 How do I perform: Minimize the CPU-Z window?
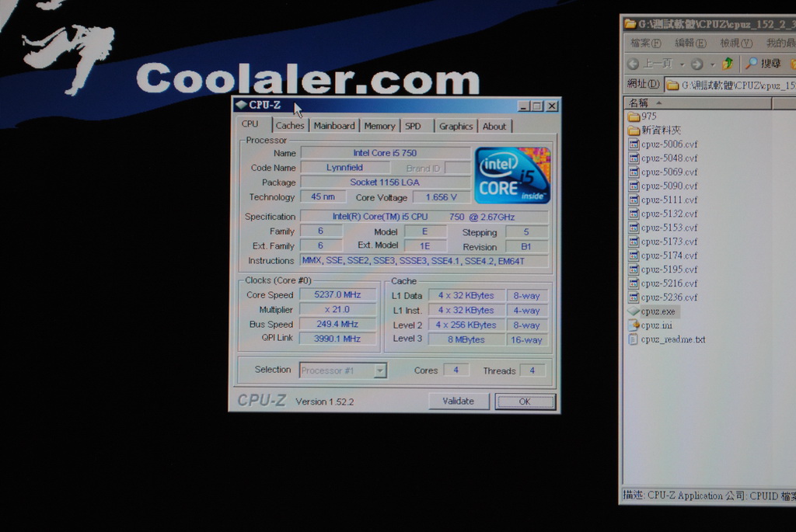(x=523, y=106)
